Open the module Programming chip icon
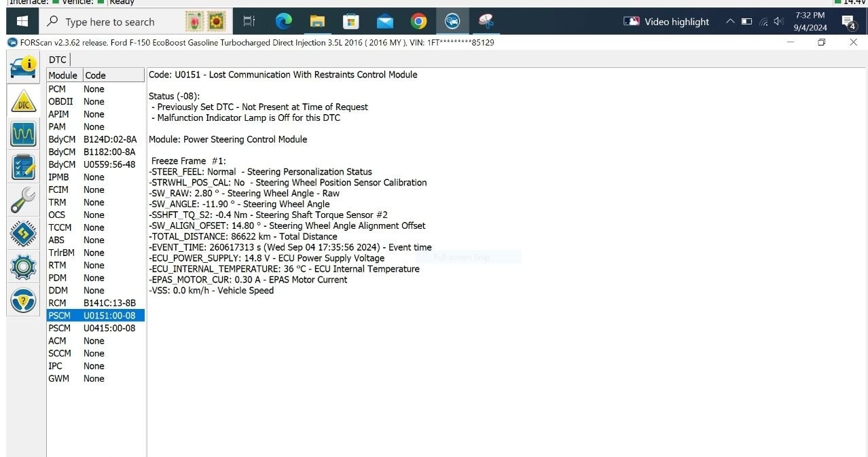The image size is (868, 457). [x=22, y=234]
